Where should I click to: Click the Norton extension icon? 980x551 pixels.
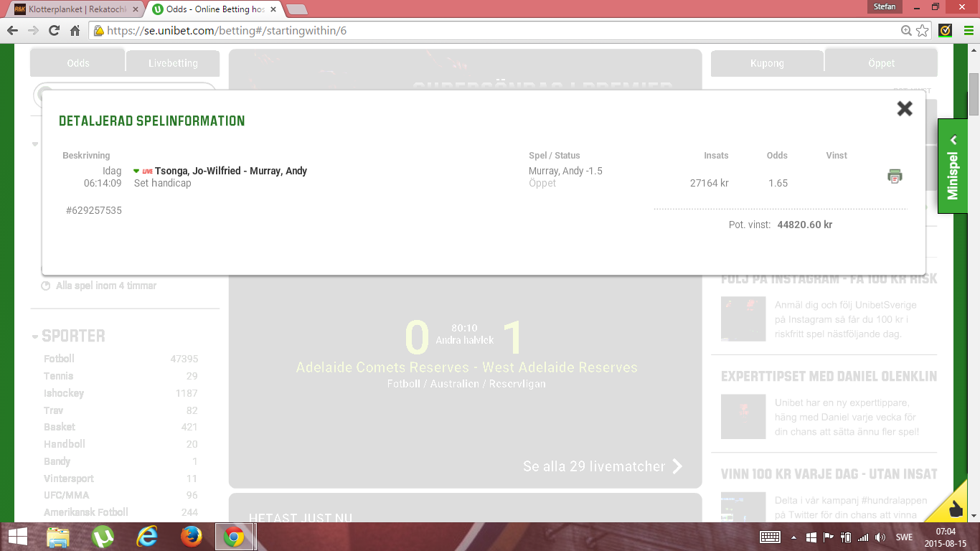946,31
